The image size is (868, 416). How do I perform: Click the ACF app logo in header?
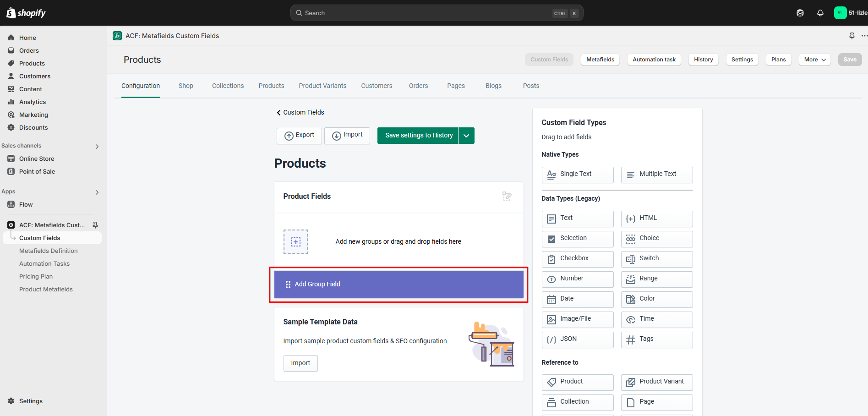click(117, 36)
